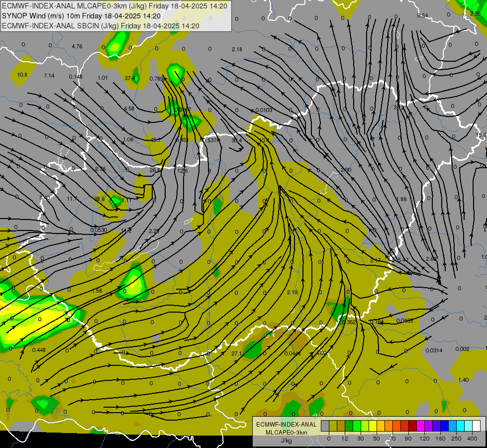Click the map value 1.86

(x=401, y=199)
